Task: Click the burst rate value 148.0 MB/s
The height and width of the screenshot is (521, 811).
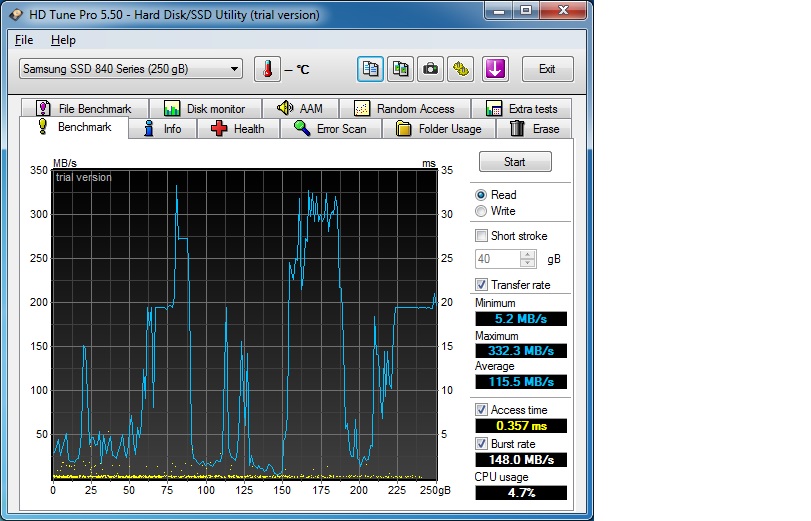Action: tap(521, 459)
